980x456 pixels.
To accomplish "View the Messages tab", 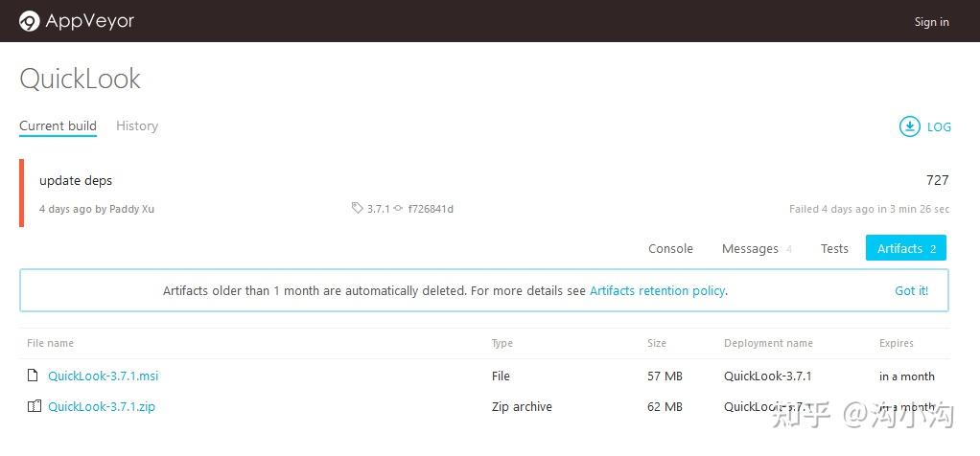I will click(x=750, y=249).
